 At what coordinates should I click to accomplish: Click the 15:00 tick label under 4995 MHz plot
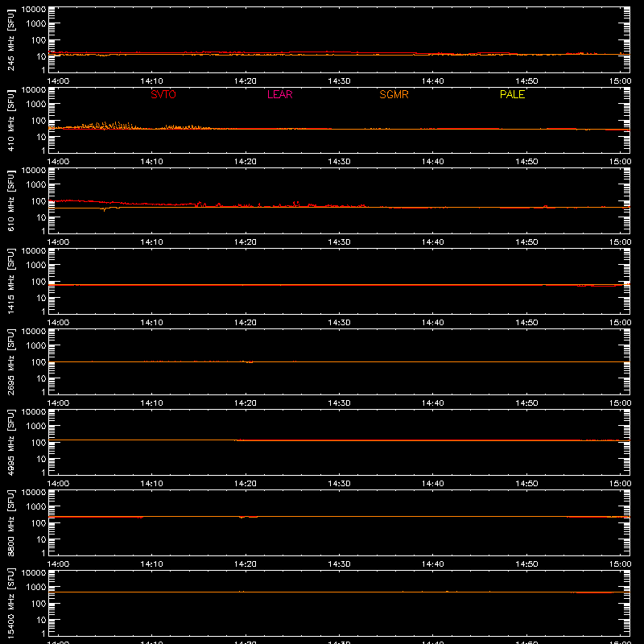pos(620,484)
